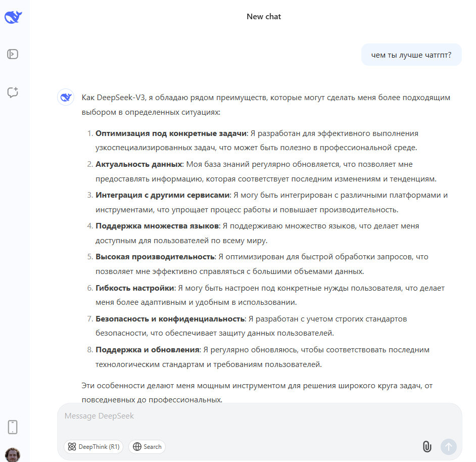This screenshot has width=476, height=462.
Task: Click heading 'Гибкость настройки'
Action: point(135,288)
